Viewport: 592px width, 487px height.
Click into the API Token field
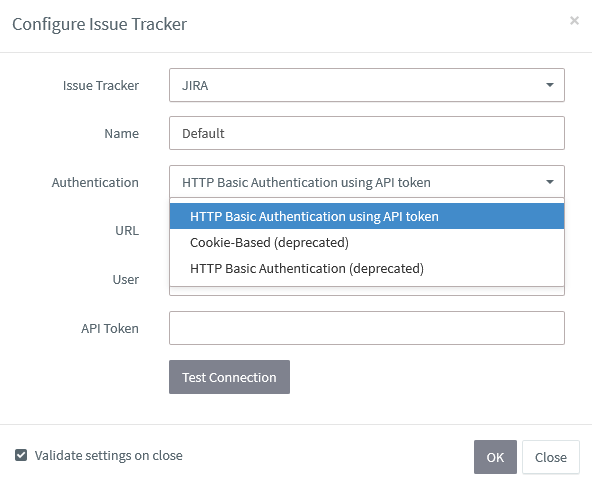tap(367, 328)
